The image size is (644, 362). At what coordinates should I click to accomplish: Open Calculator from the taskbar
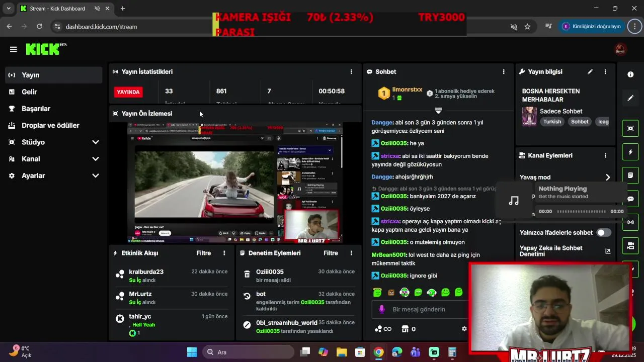[452, 352]
